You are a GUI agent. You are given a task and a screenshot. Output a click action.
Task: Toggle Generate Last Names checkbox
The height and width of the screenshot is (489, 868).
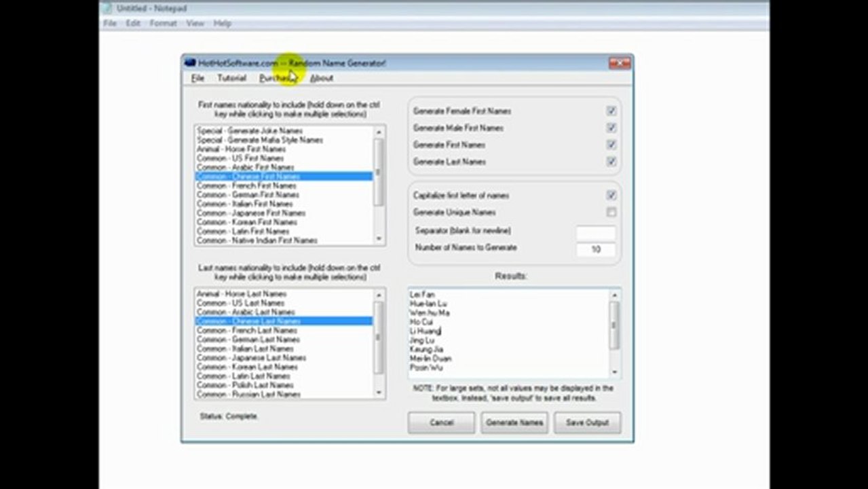click(611, 162)
